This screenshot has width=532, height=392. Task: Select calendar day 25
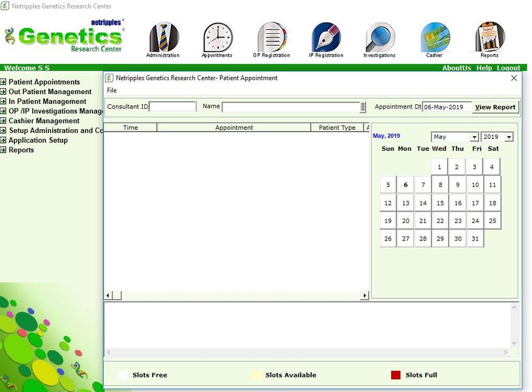click(492, 221)
